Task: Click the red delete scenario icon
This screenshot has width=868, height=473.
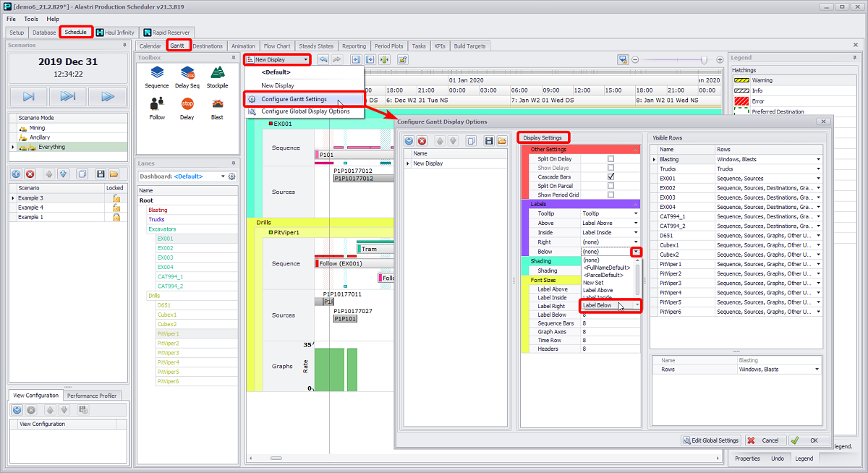Action: [x=30, y=174]
